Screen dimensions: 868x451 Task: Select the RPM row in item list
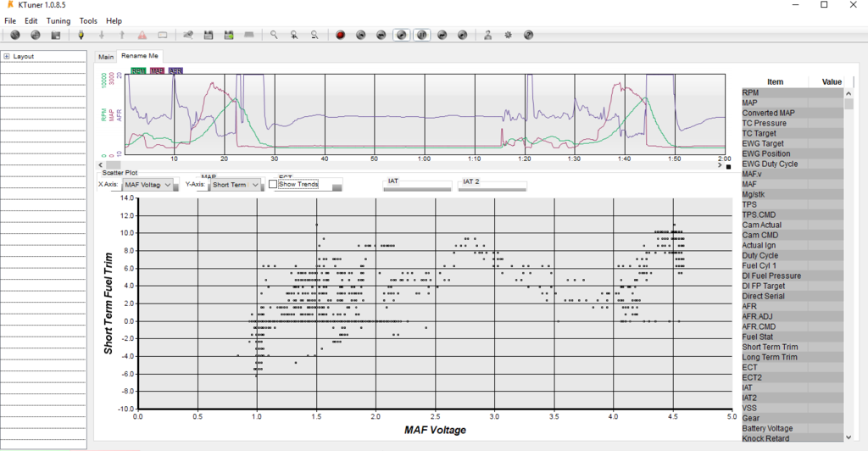click(793, 93)
